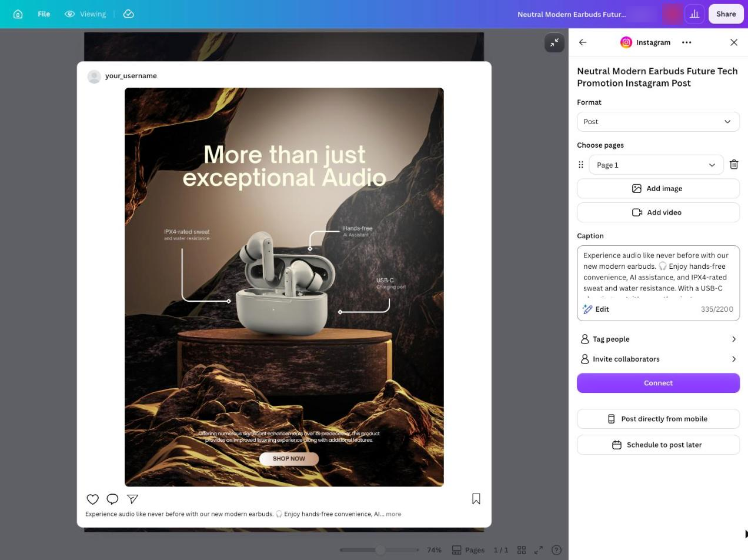
Task: Open the Pages button in footer
Action: (468, 550)
